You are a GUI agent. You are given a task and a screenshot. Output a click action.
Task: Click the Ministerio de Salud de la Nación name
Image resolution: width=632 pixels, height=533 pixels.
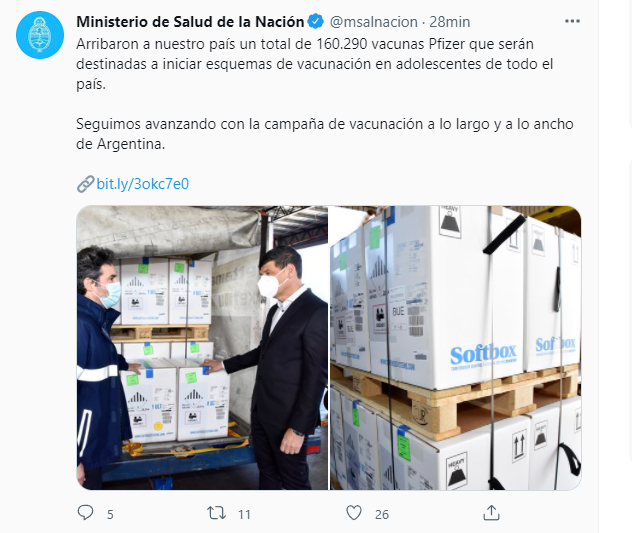(190, 22)
